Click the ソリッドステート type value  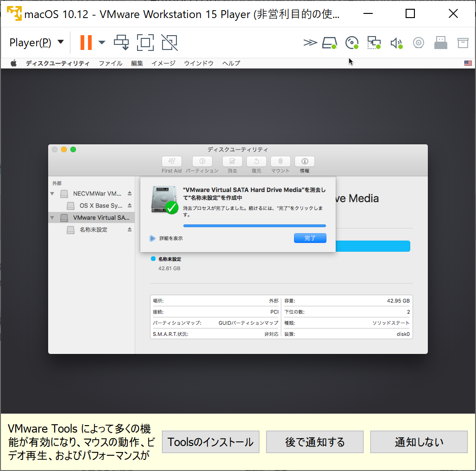(x=391, y=323)
